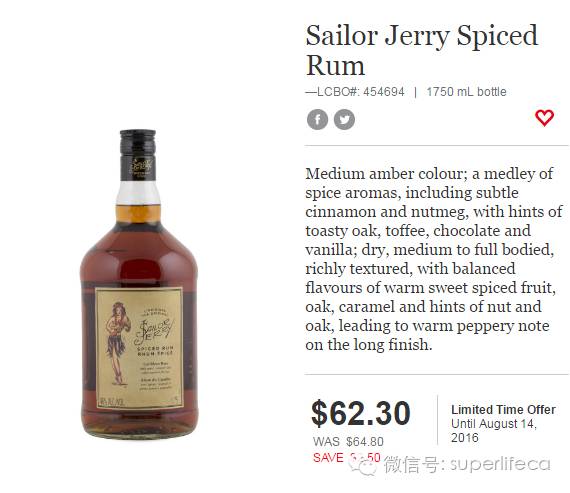This screenshot has height=493, width=570.
Task: Select the LCBO# 454694 product number
Action: [x=355, y=92]
